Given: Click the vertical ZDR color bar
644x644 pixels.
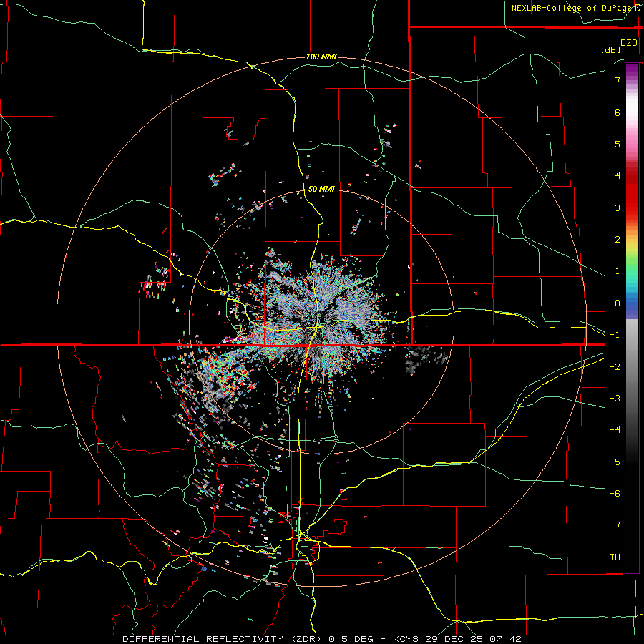Looking at the screenshot, I should point(632,318).
